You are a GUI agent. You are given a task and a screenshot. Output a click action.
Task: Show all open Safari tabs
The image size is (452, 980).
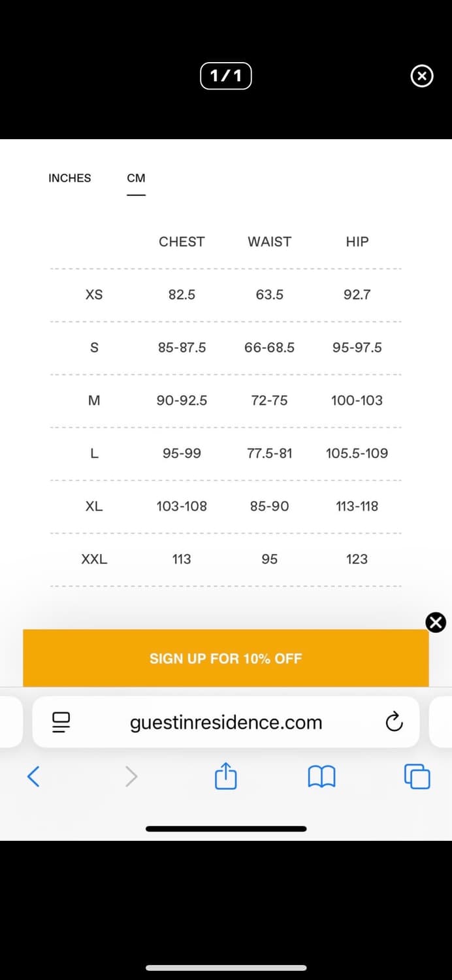point(417,776)
